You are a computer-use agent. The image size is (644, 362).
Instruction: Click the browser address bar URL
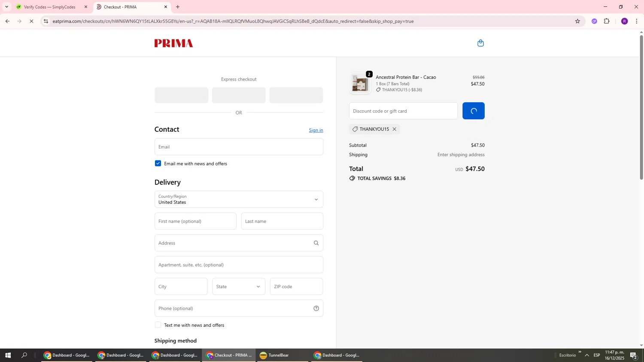coord(233,21)
